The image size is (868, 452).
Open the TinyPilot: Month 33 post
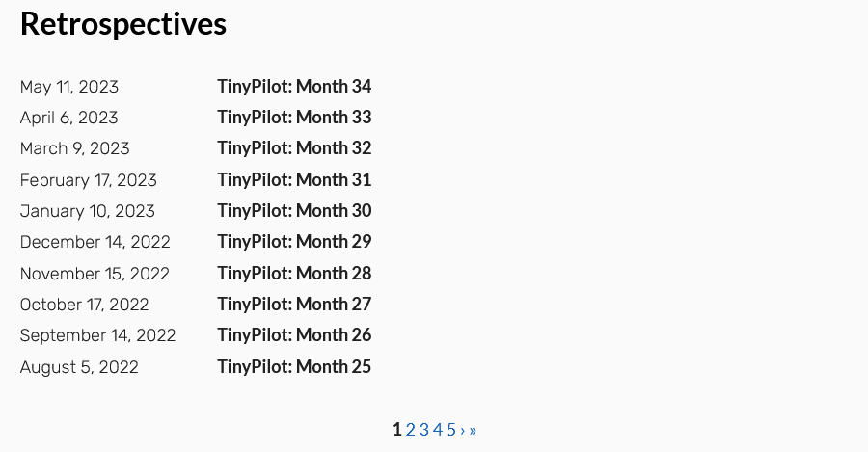pyautogui.click(x=294, y=118)
